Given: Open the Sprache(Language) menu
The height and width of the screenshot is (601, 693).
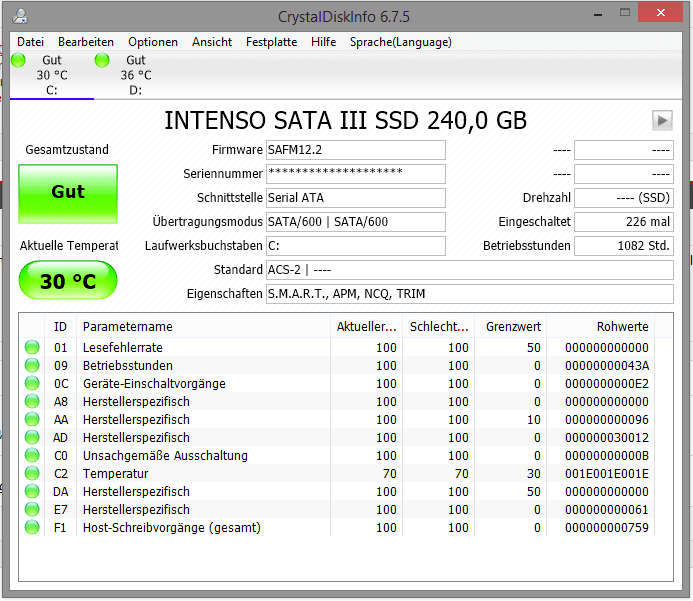Looking at the screenshot, I should tap(401, 42).
